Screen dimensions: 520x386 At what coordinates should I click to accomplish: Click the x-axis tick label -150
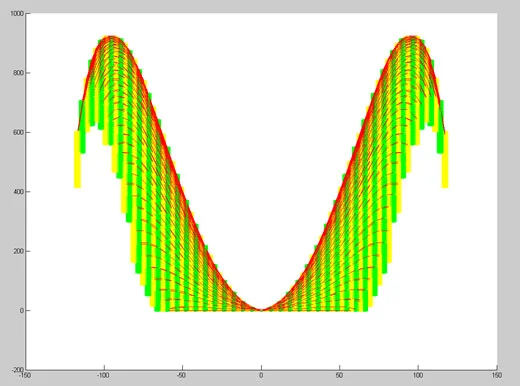(x=25, y=375)
